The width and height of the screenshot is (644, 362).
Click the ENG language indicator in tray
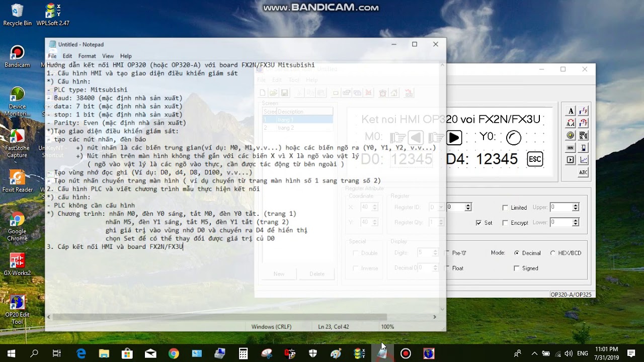pyautogui.click(x=583, y=353)
